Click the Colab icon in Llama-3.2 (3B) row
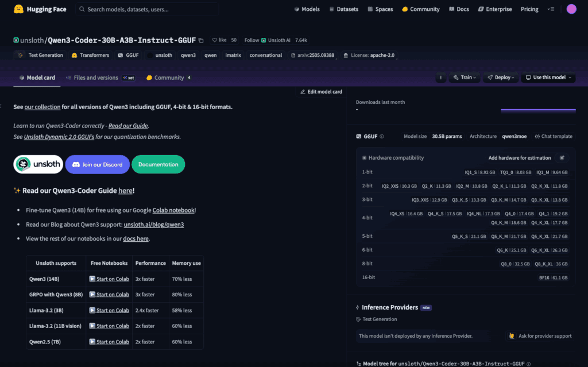 [x=92, y=310]
